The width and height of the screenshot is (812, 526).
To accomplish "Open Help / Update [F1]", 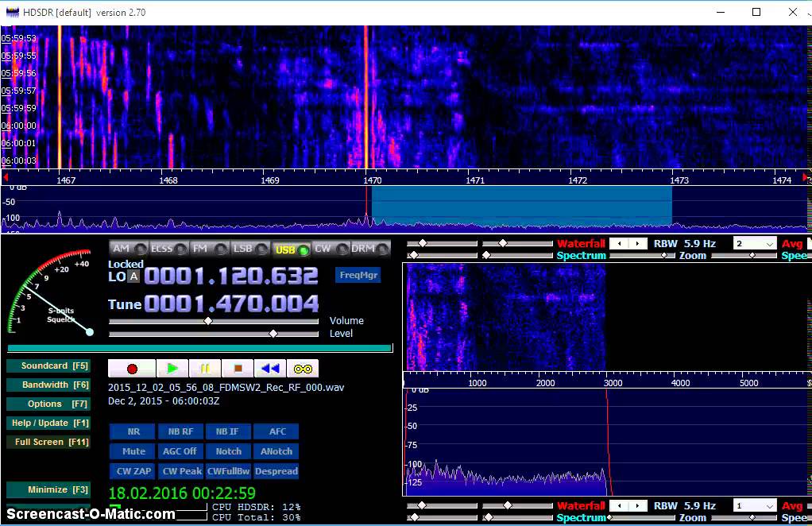I will click(48, 423).
